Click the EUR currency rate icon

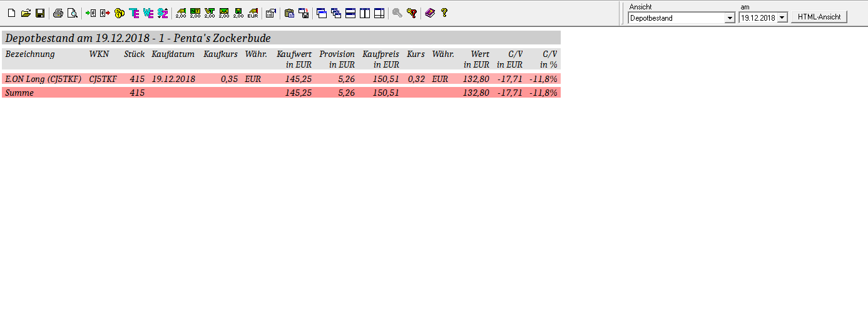click(253, 13)
